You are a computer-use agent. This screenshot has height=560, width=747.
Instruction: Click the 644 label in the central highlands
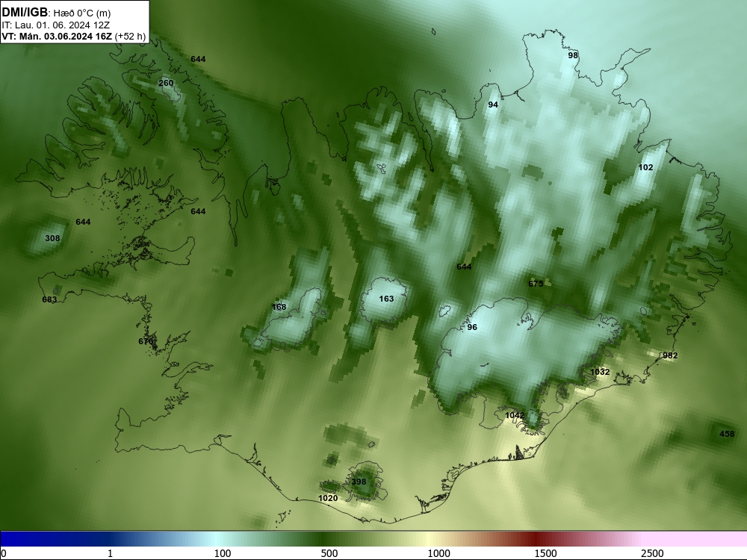(464, 267)
